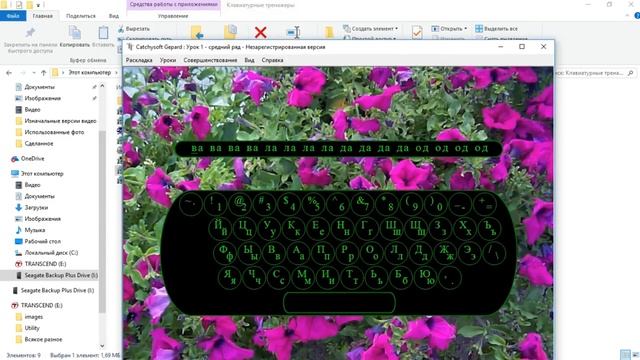Image resolution: width=640 pixels, height=360 pixels.
Task: Click the С key on the virtual keyboard
Action: click(278, 277)
